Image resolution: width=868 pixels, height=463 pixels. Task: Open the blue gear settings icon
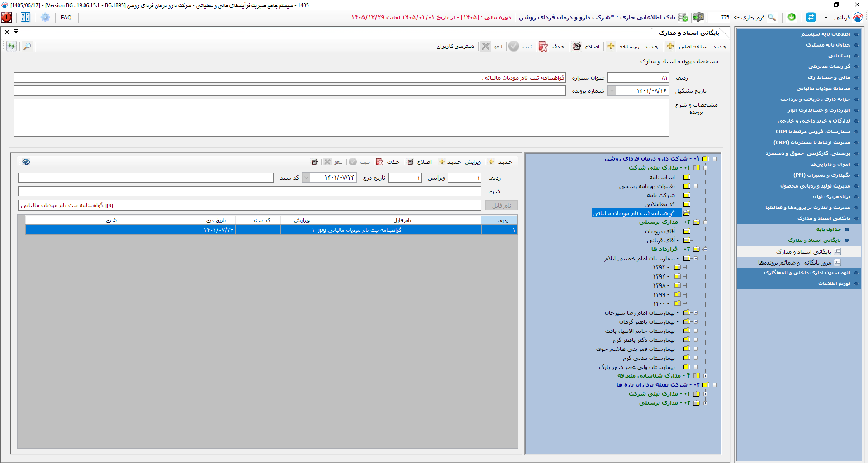45,17
